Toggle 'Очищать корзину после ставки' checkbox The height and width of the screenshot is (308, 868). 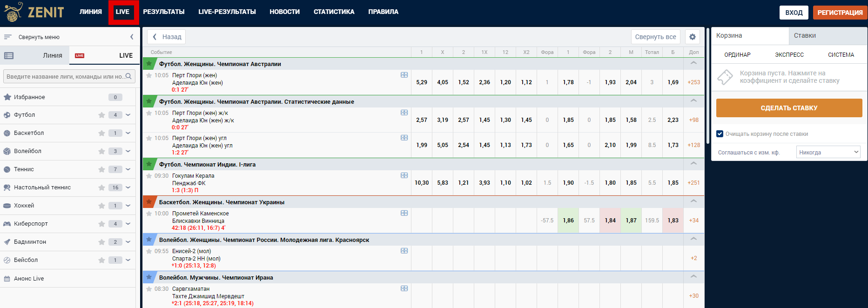[x=720, y=134]
